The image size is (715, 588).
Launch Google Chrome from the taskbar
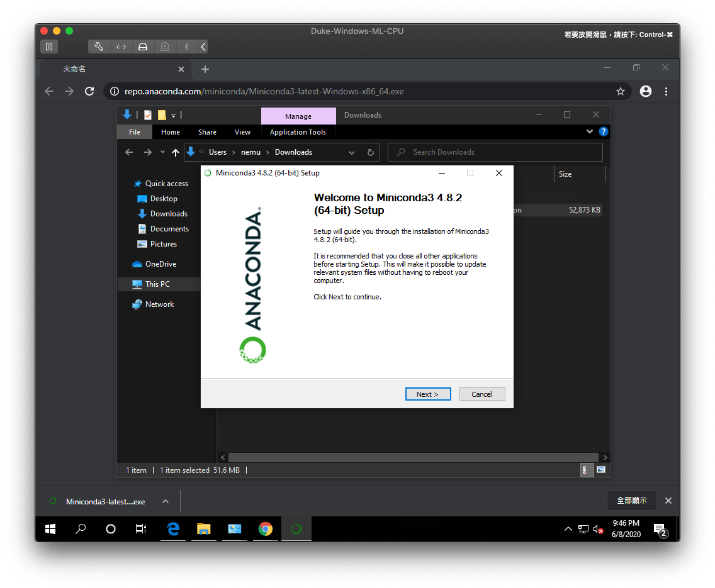click(x=266, y=529)
